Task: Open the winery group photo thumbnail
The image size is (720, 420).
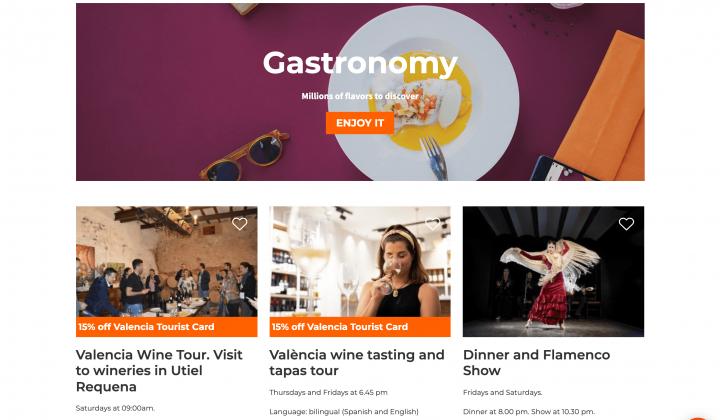Action: (x=167, y=262)
